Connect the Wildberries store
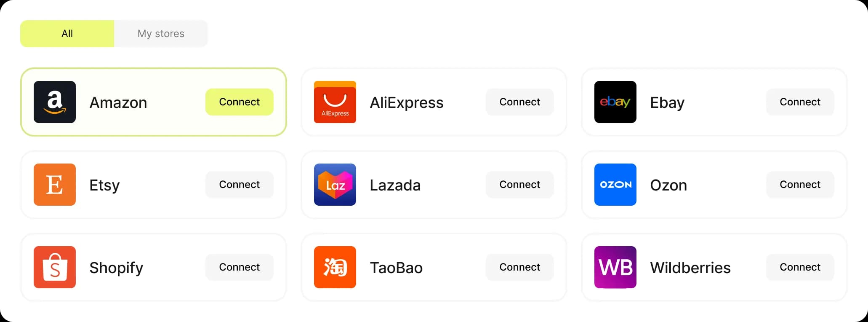868x322 pixels. (800, 267)
